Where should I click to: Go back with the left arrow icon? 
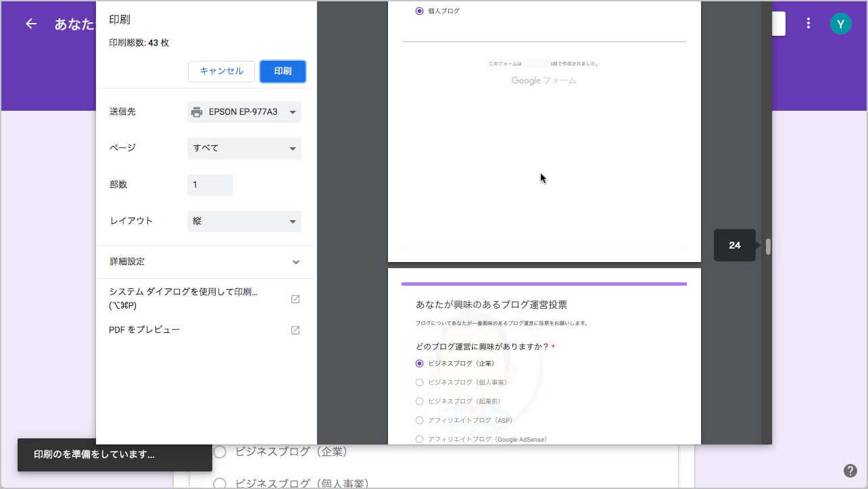31,24
